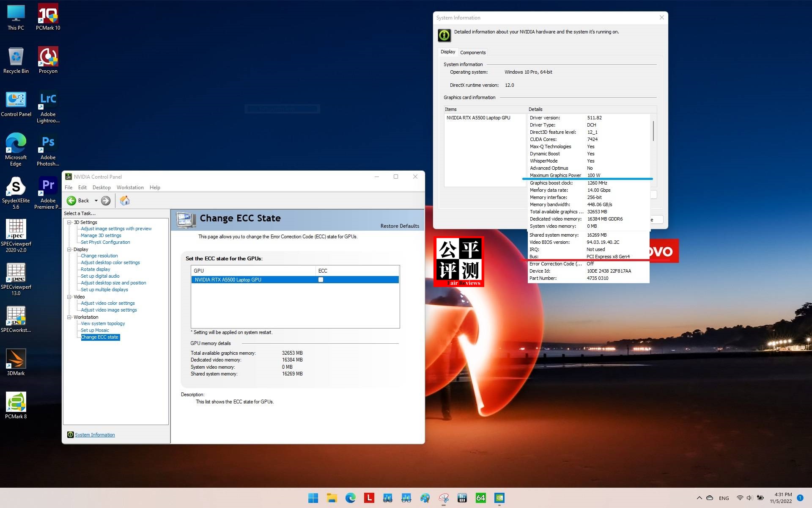Switch to the Components tab
812x508 pixels.
coord(472,52)
